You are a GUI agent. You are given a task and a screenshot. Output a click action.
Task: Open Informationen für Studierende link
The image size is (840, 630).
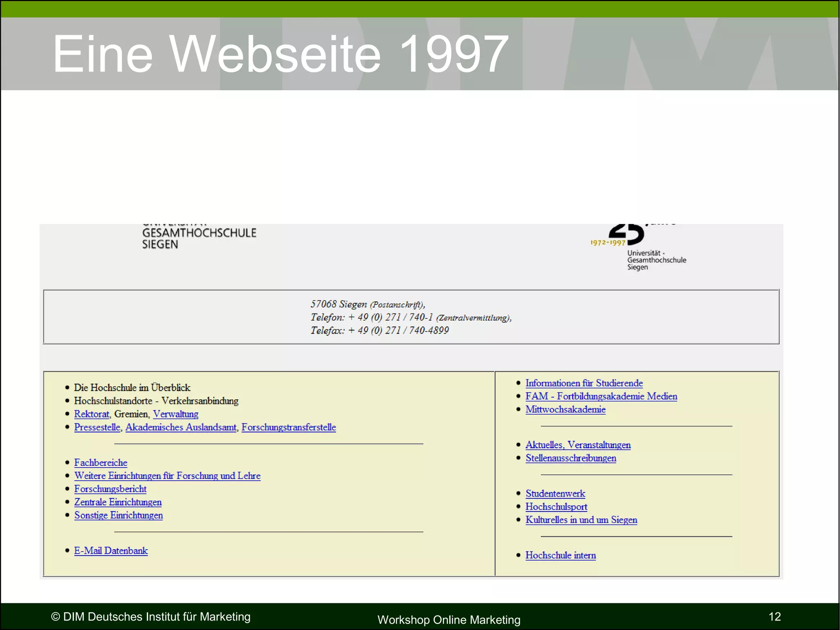pos(584,383)
